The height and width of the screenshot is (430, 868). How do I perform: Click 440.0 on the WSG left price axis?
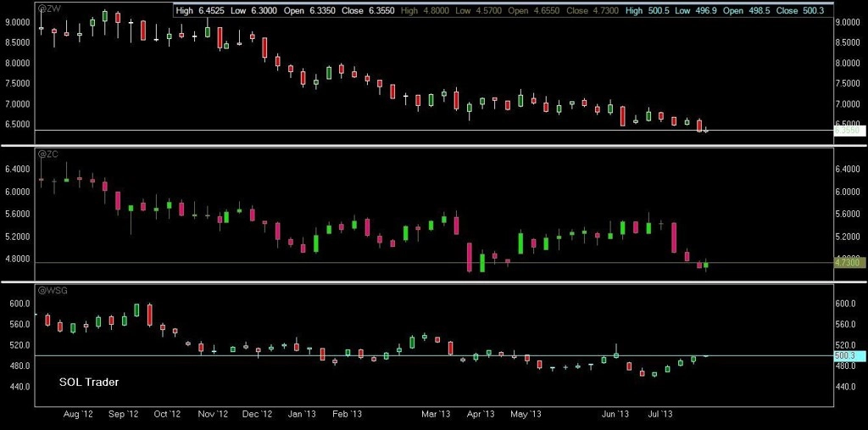[x=19, y=386]
